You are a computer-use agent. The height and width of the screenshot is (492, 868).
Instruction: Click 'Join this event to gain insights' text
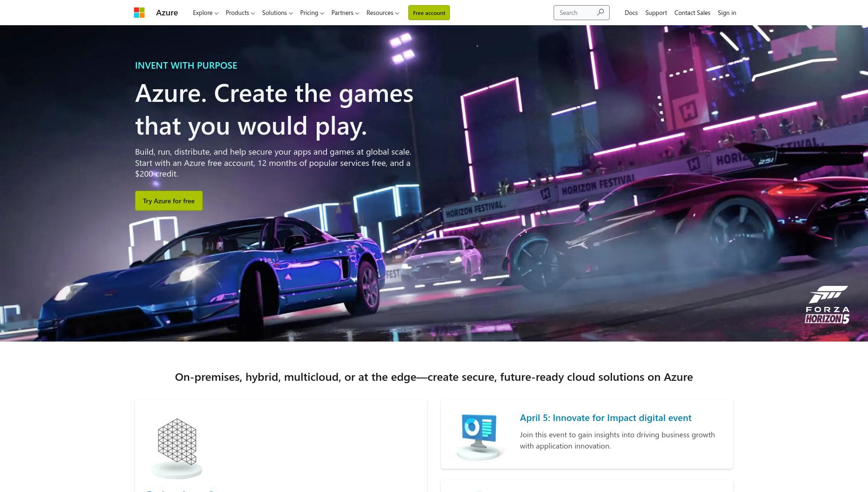[617, 440]
